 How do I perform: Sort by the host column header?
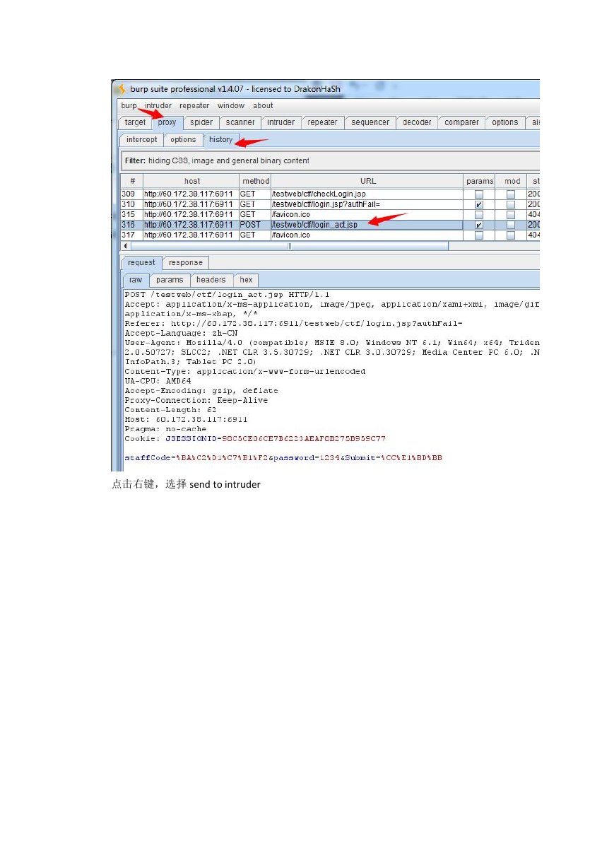(191, 181)
